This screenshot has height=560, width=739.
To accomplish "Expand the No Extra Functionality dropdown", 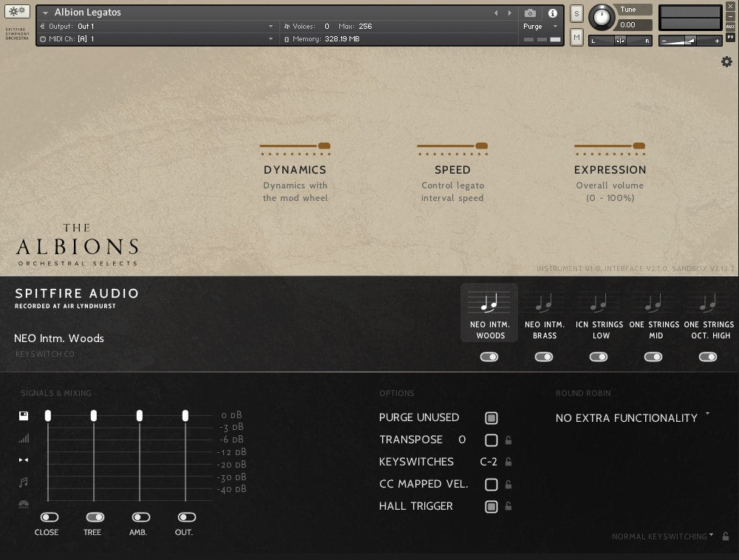I will pos(633,418).
